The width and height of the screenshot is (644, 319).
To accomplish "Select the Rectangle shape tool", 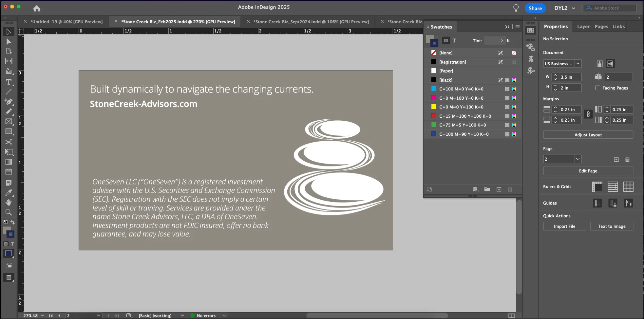I will (9, 131).
